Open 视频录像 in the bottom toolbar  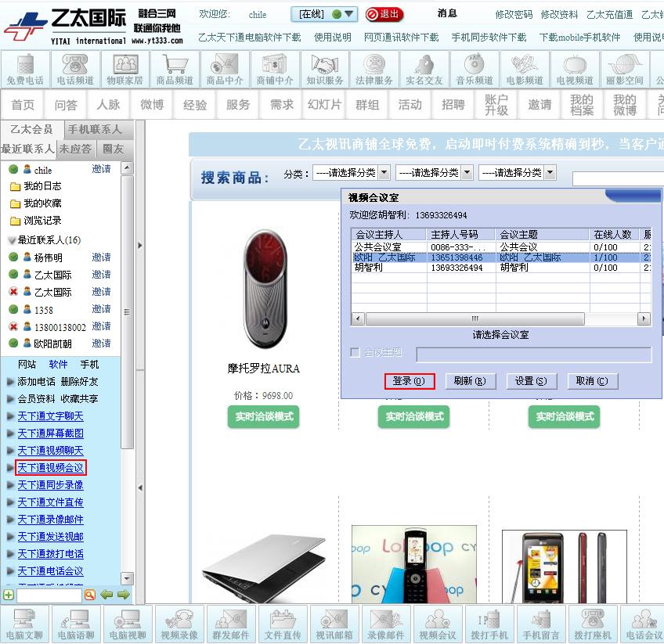pyautogui.click(x=179, y=624)
